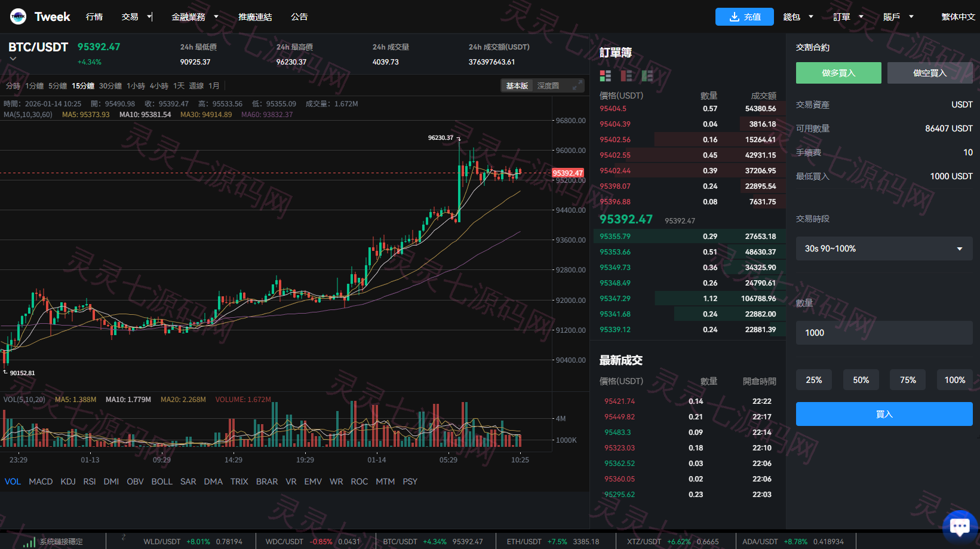Open the 金融業務 dropdown menu
Screen dimensions: 980x549
coord(195,17)
